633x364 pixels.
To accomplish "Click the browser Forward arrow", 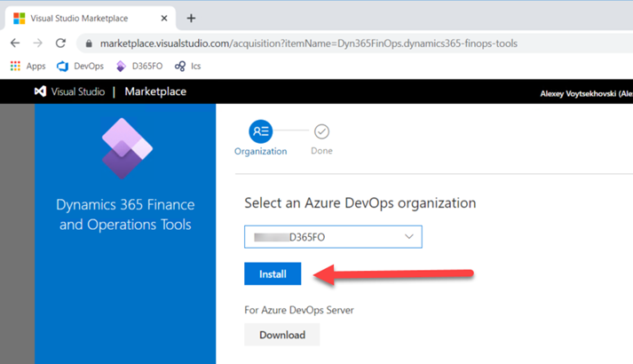I will [37, 43].
